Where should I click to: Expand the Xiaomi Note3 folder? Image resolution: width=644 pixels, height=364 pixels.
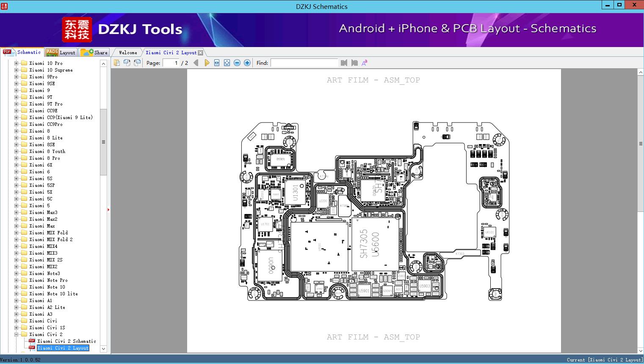(x=16, y=273)
